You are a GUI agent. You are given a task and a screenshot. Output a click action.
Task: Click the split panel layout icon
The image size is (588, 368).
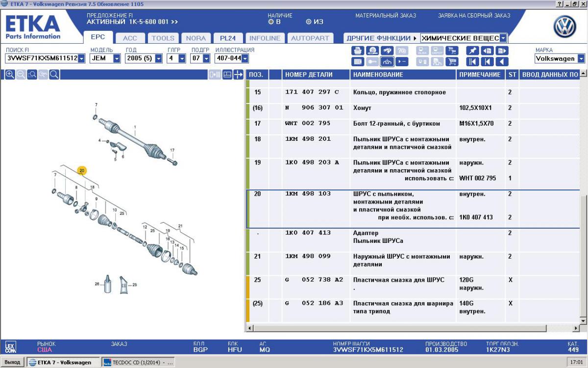[227, 75]
